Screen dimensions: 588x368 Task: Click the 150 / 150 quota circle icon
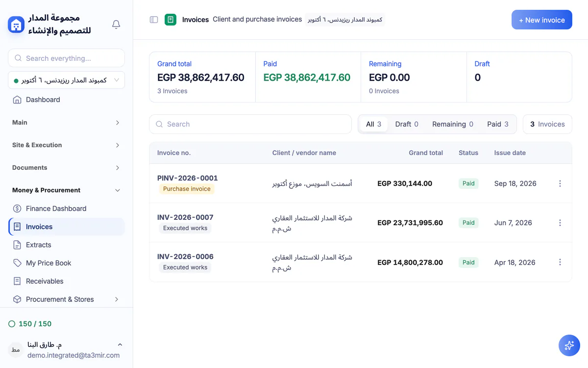[x=12, y=324]
